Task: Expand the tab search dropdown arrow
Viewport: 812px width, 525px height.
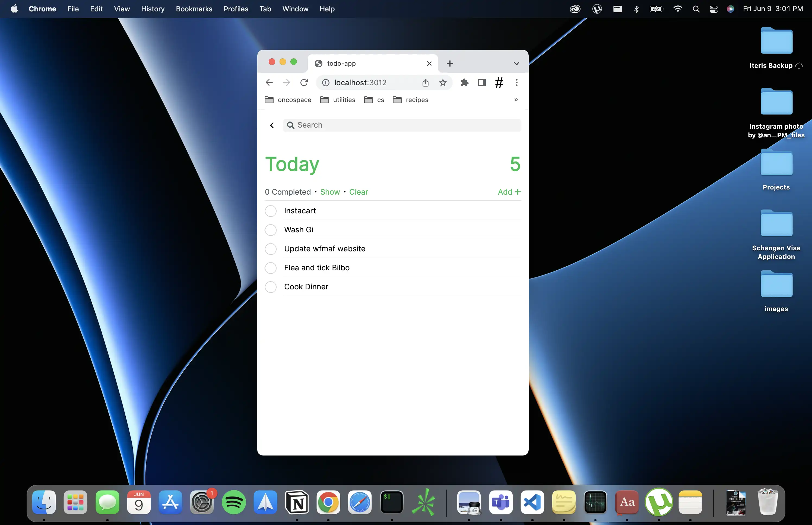Action: tap(516, 64)
